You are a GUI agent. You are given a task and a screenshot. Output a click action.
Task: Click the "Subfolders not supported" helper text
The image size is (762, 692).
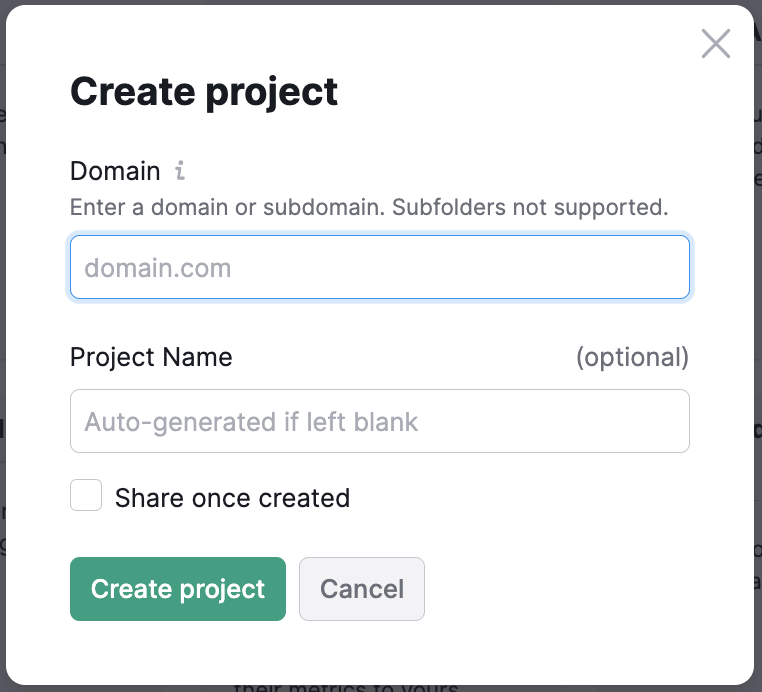[x=530, y=208]
